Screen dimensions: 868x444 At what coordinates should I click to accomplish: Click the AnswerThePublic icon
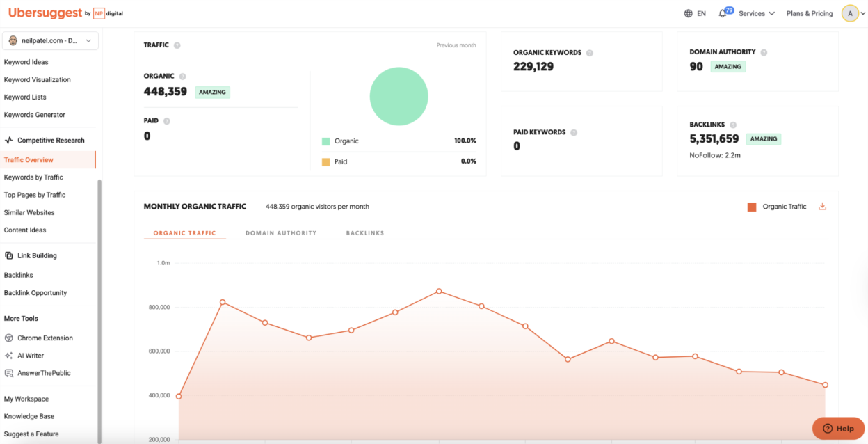coord(9,373)
